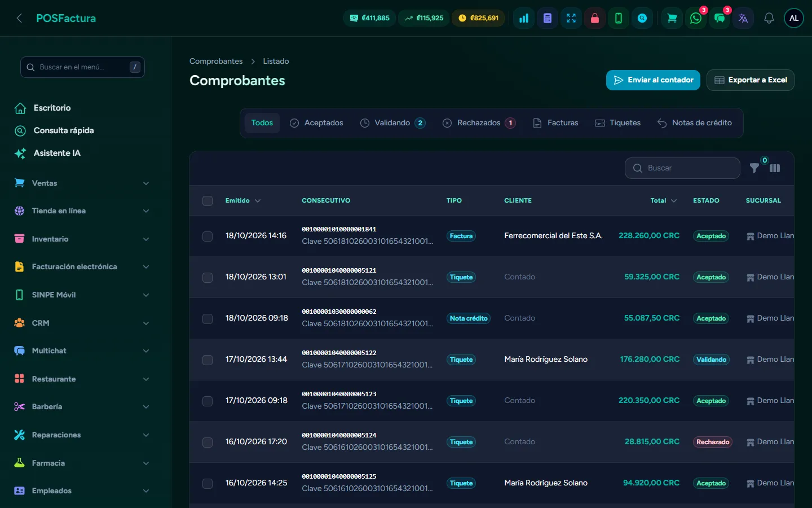Switch to the Rechazados tab
812x508 pixels.
[479, 123]
